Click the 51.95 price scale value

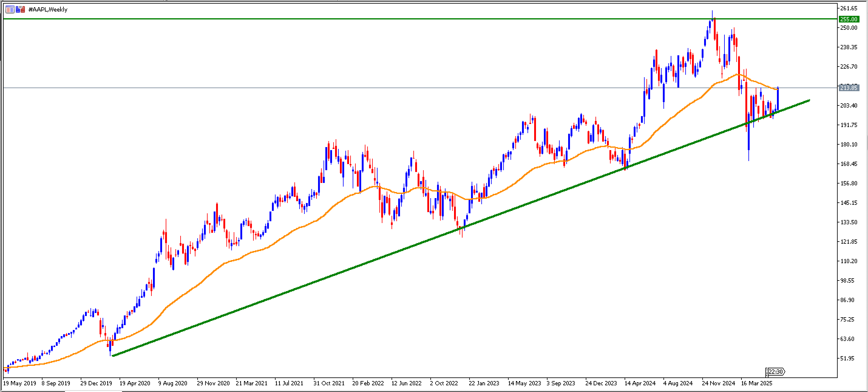tap(847, 358)
